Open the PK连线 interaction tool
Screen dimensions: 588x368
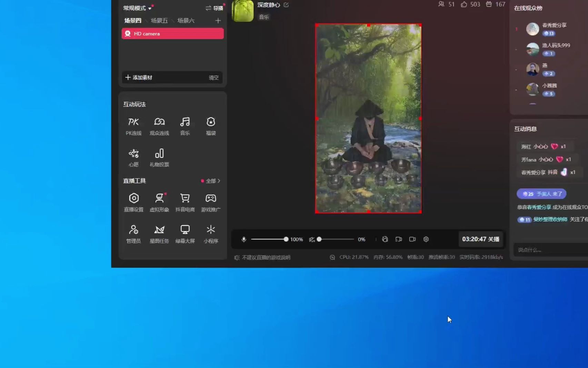coord(133,126)
